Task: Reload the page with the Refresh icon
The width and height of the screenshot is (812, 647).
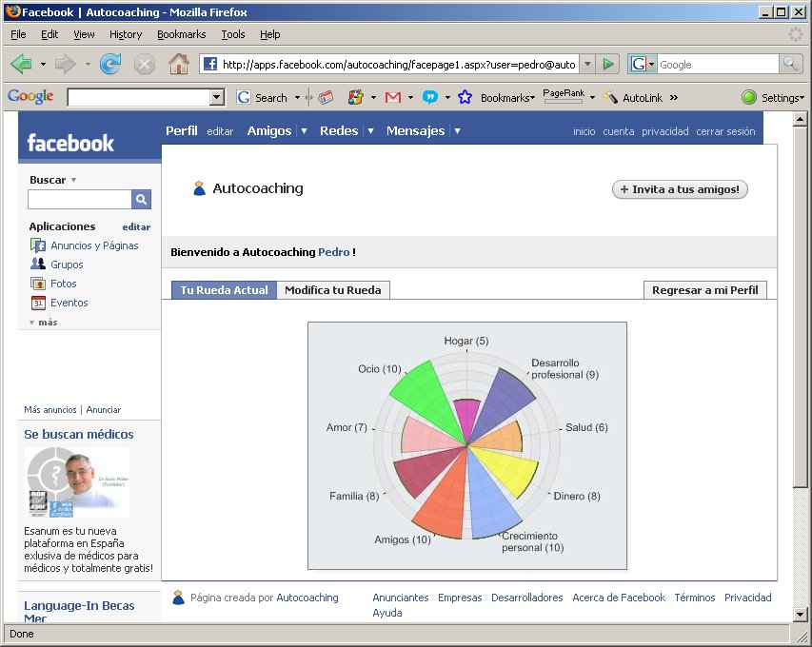Action: [x=110, y=64]
